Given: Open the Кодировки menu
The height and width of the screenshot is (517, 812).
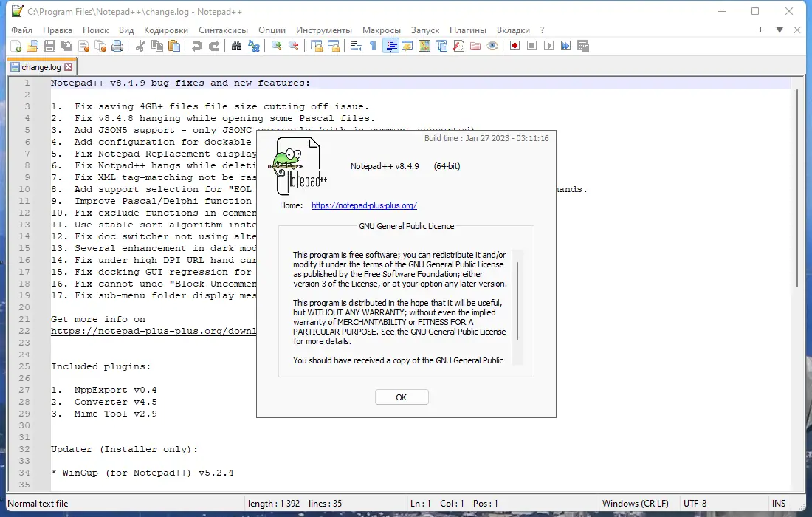Looking at the screenshot, I should coord(166,30).
